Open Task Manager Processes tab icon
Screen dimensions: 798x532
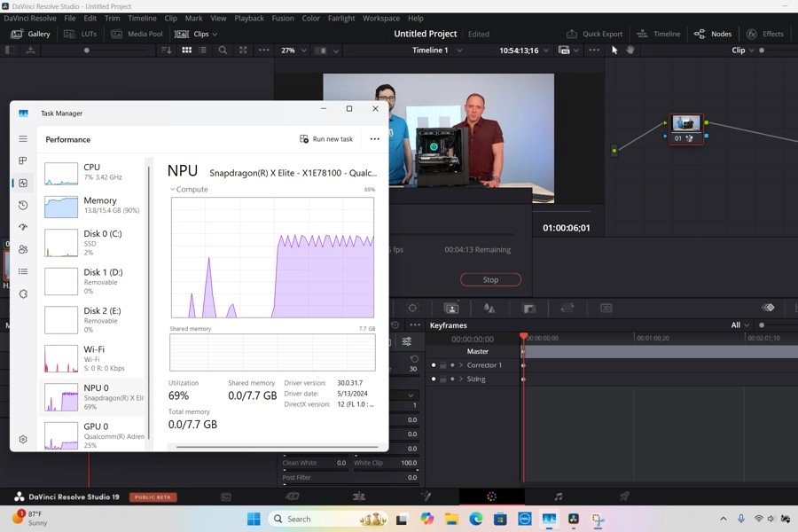click(x=23, y=160)
